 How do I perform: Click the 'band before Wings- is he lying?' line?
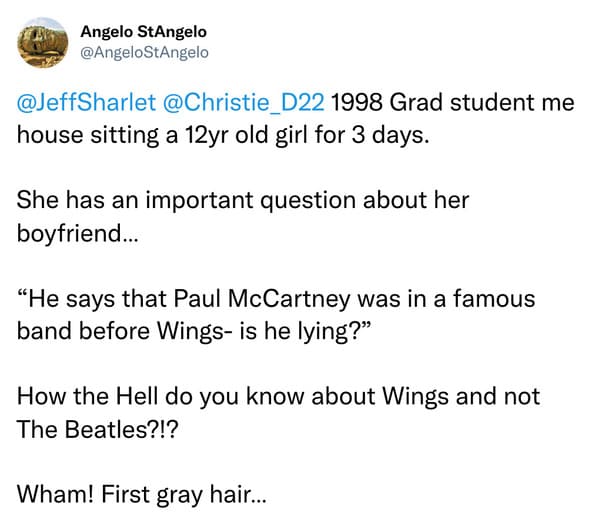pyautogui.click(x=194, y=331)
